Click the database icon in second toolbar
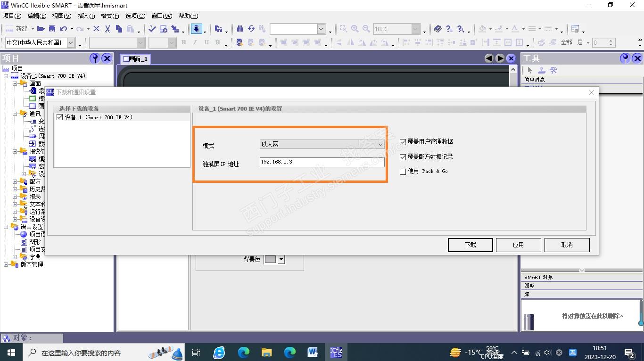This screenshot has width=644, height=361. (239, 42)
